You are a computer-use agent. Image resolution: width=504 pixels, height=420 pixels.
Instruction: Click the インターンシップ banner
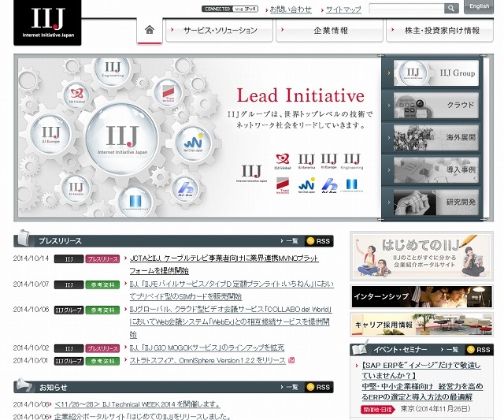coord(421,296)
